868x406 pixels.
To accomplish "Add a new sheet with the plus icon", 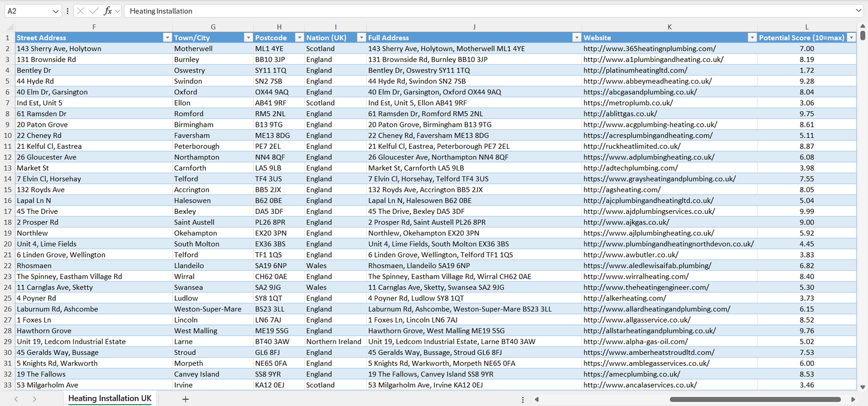I will click(186, 398).
